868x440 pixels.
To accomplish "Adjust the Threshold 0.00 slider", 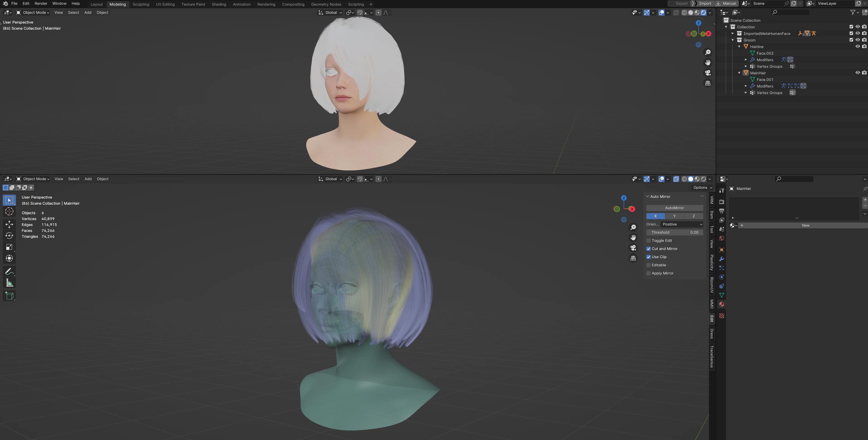I will [674, 232].
